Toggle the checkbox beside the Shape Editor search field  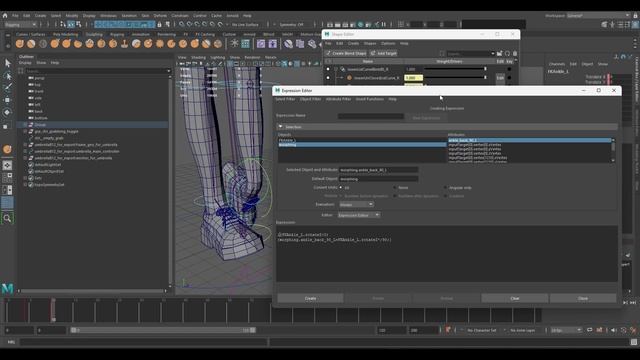tap(442, 53)
